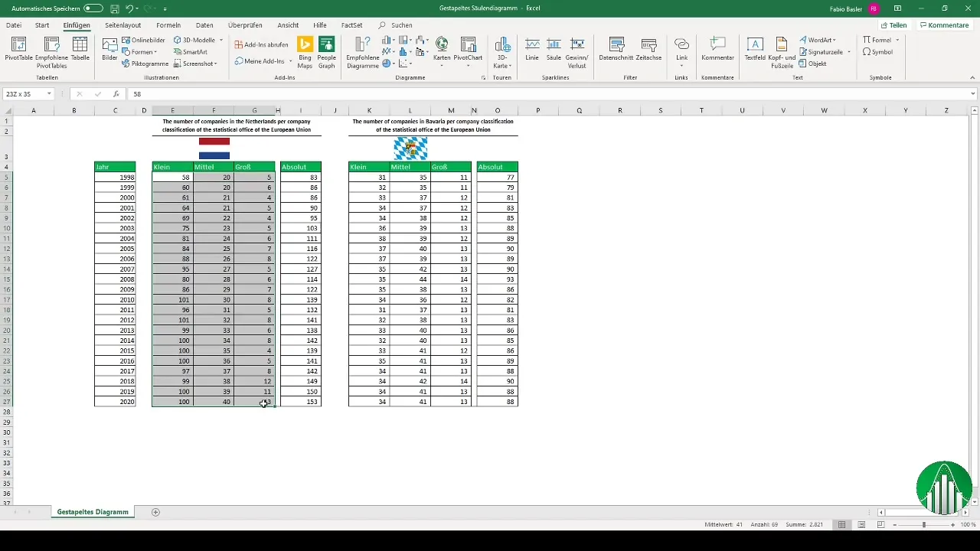Switch to the Start tab

click(x=42, y=25)
